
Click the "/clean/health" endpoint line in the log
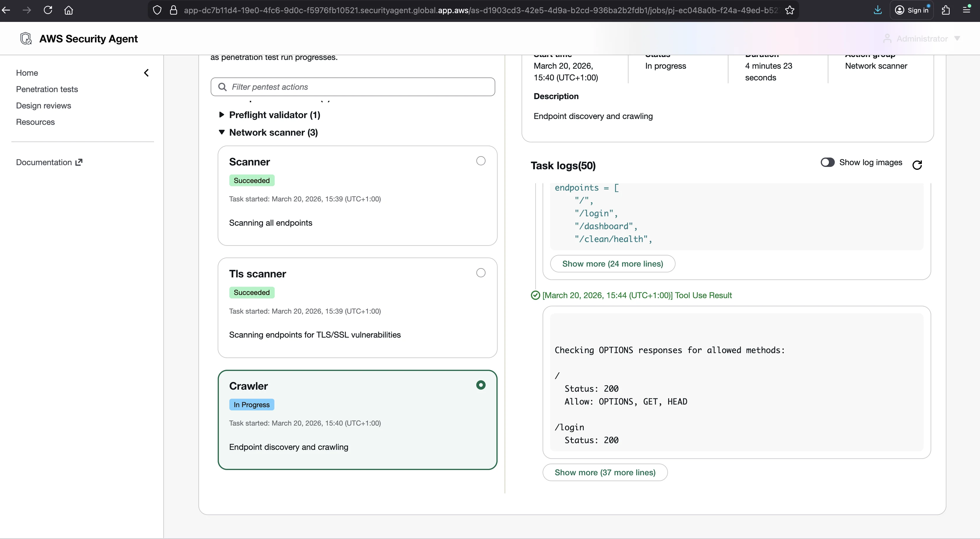click(x=613, y=239)
